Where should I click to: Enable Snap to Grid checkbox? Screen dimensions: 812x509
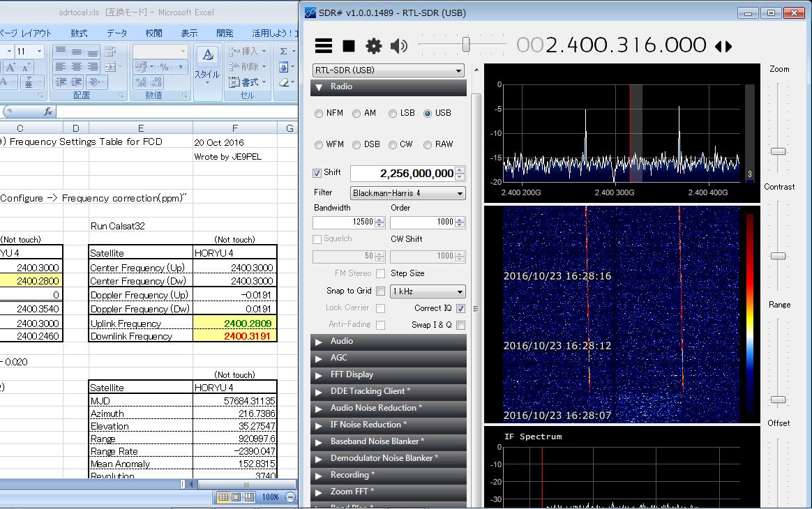point(381,291)
